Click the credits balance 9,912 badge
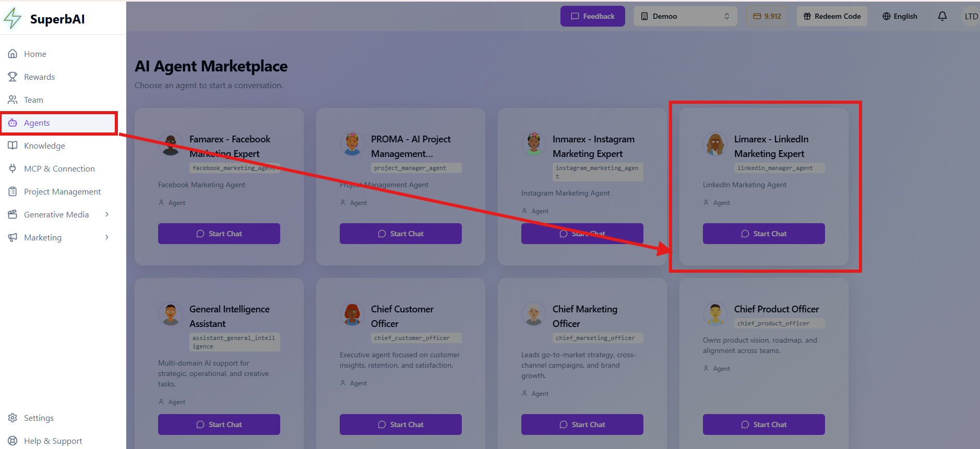 pos(767,16)
